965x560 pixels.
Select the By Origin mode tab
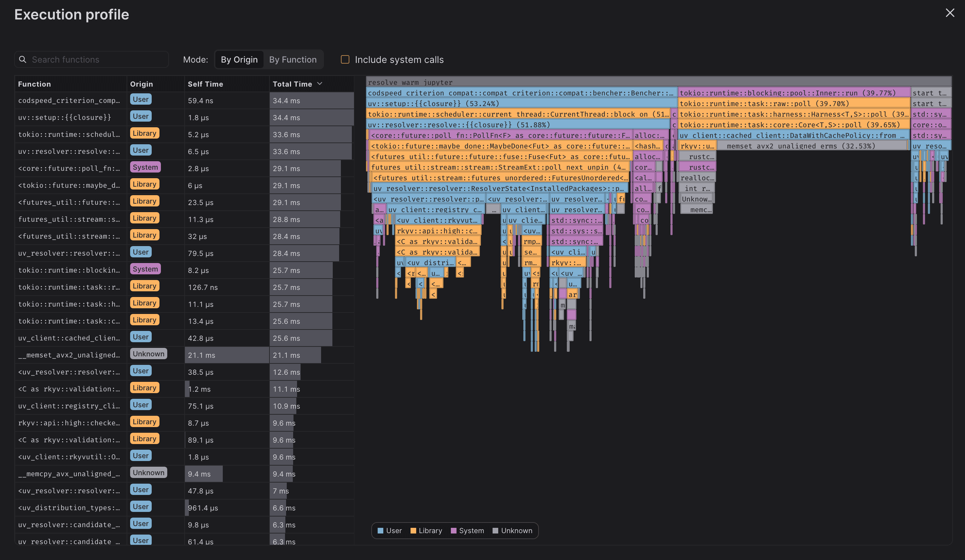239,60
